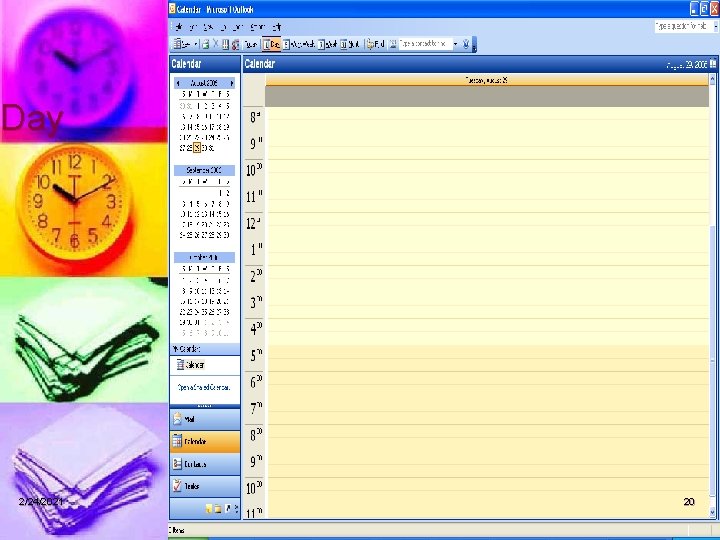Screen dimensions: 720x540
Task: Open Contacts in the navigation pane
Action: [205, 464]
